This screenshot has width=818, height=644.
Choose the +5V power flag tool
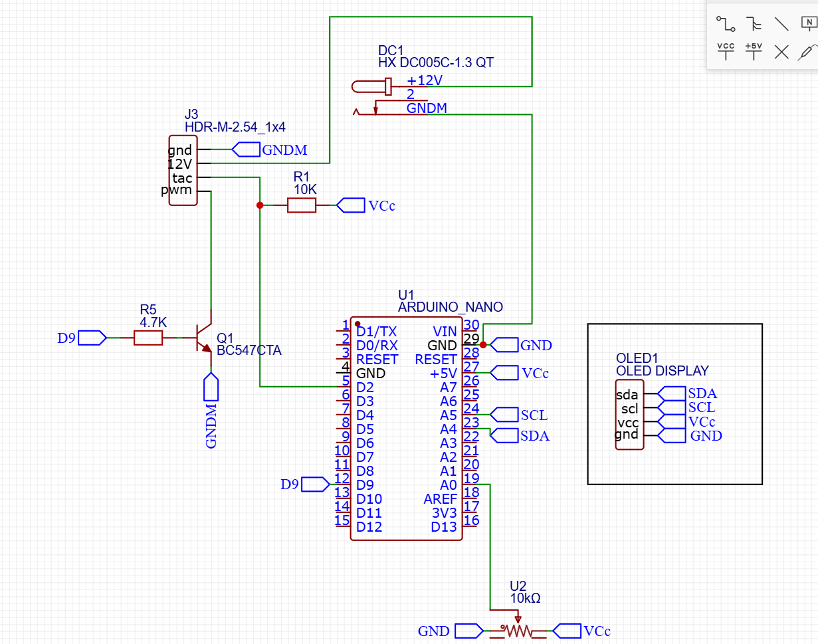tap(754, 51)
